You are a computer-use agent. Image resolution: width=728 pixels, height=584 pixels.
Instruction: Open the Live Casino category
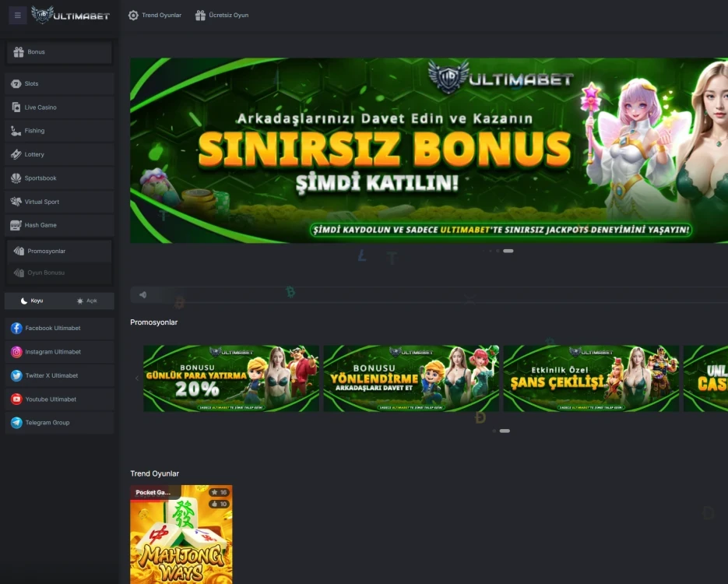tap(59, 107)
